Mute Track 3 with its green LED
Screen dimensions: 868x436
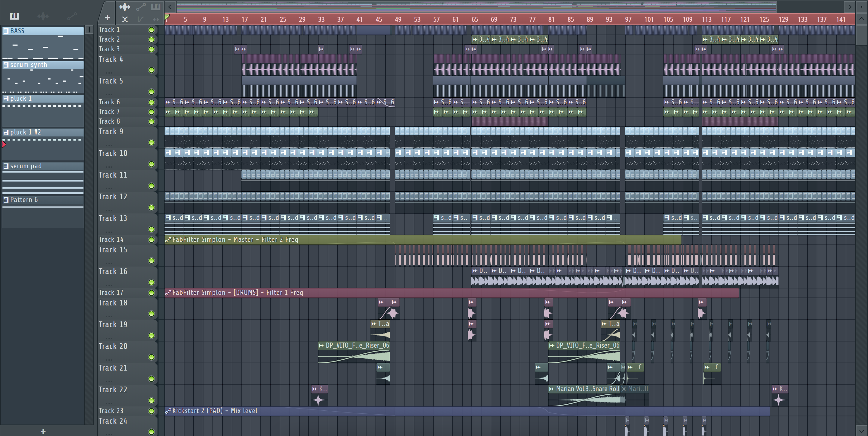(x=152, y=49)
